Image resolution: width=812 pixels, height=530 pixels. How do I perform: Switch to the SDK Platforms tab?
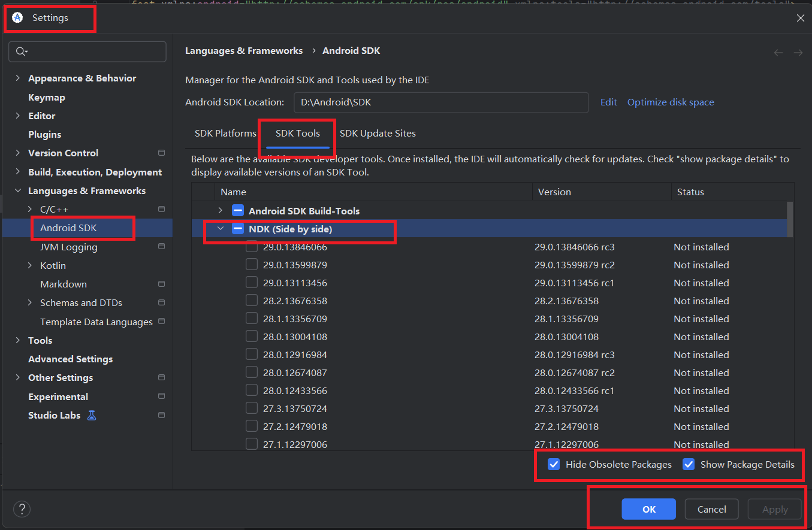(225, 133)
